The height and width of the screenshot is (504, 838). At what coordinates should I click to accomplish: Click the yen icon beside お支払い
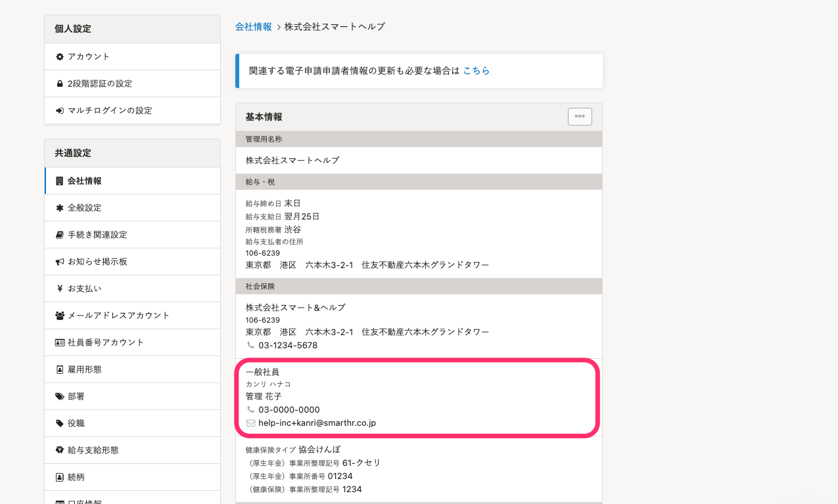tap(60, 288)
